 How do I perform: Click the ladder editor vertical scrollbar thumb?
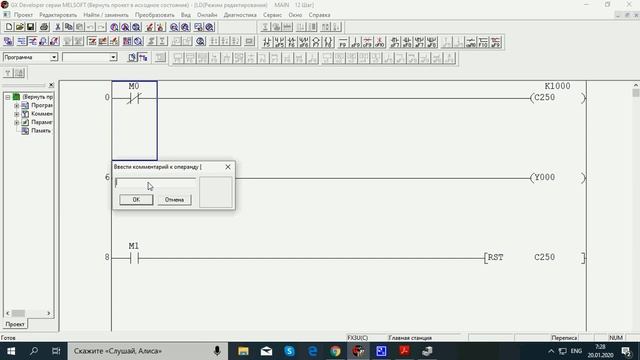pos(636,93)
